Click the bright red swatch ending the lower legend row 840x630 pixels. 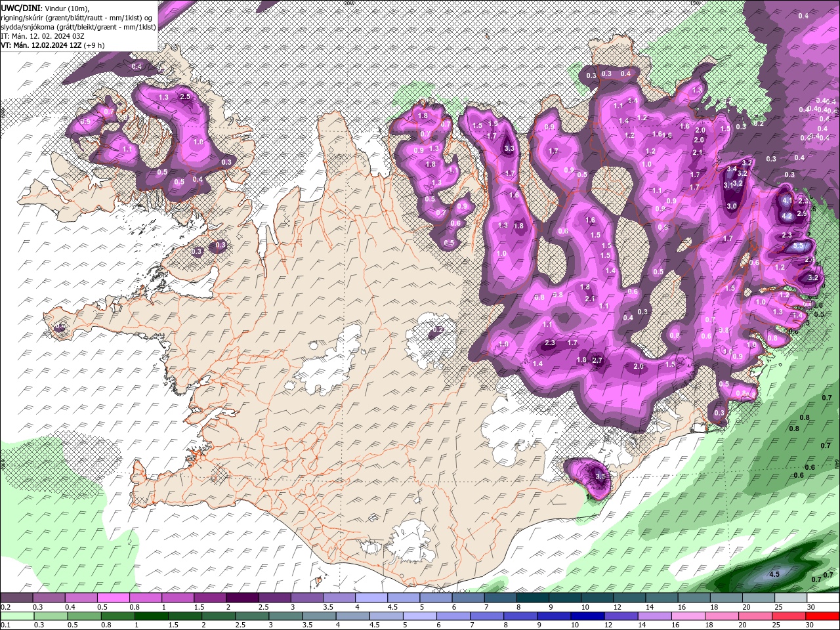click(x=822, y=616)
